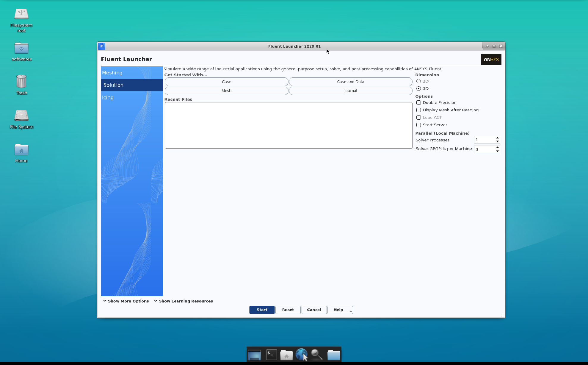The width and height of the screenshot is (588, 365).
Task: Expand Show More Options
Action: click(x=126, y=301)
